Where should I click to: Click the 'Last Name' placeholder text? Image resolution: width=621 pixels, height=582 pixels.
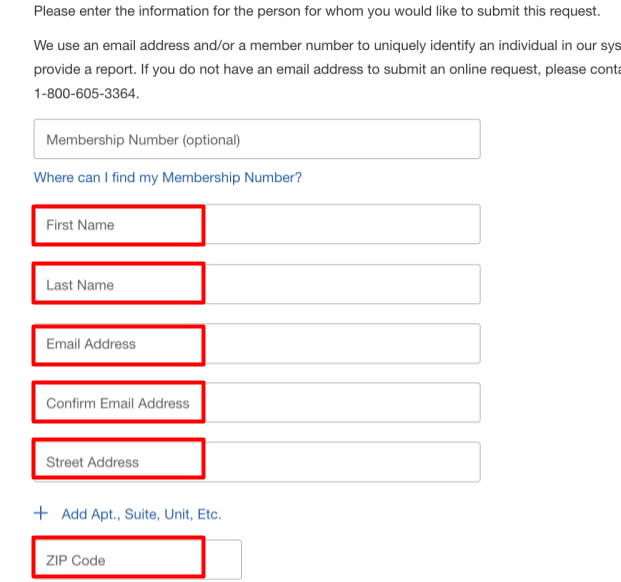80,285
